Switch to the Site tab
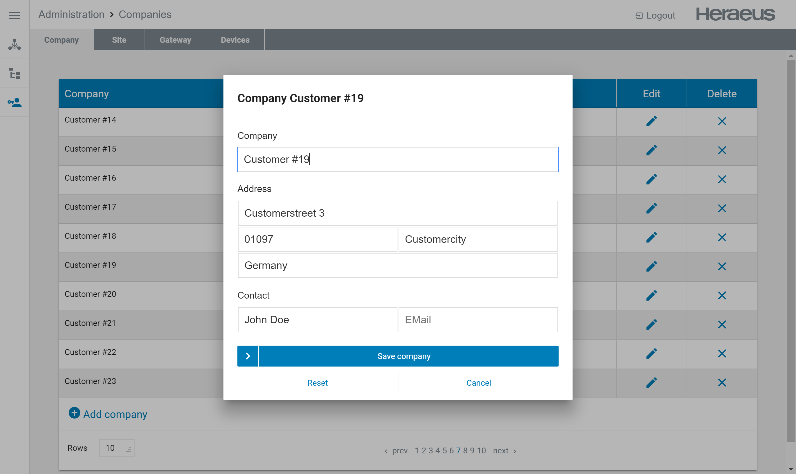This screenshot has height=474, width=796. pos(119,40)
